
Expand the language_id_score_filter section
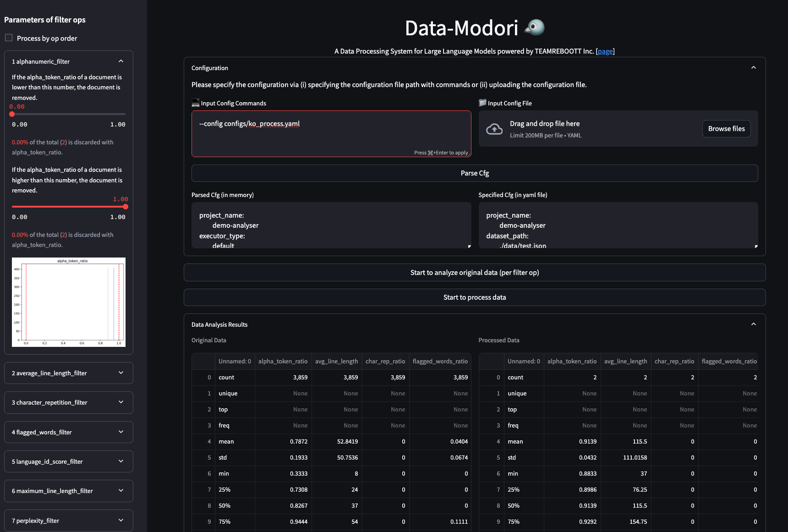[69, 461]
